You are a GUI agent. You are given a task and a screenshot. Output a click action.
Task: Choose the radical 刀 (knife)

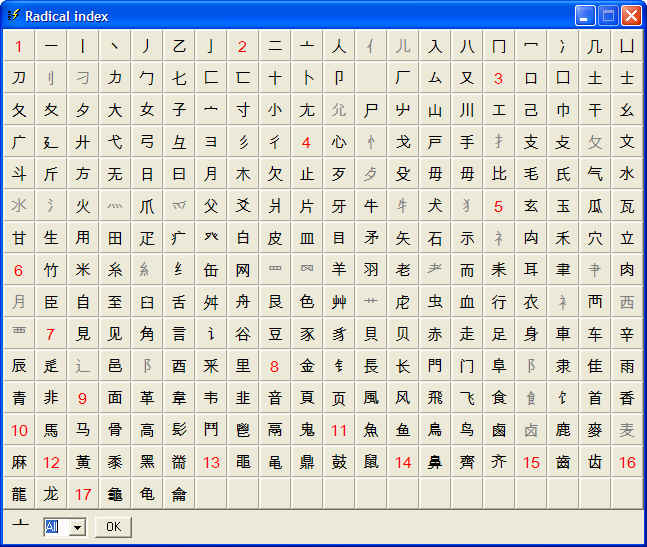click(19, 78)
